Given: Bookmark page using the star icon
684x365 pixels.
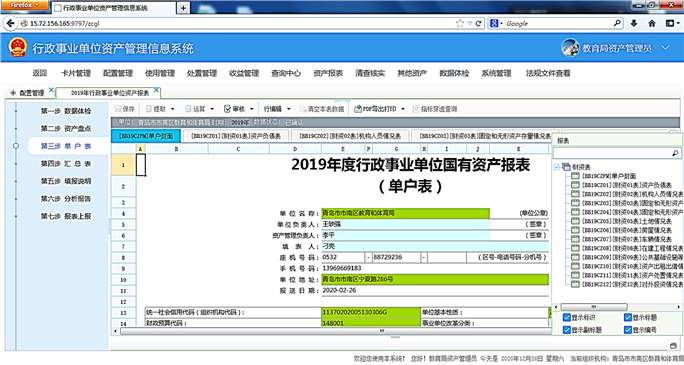Looking at the screenshot, I should tap(460, 24).
